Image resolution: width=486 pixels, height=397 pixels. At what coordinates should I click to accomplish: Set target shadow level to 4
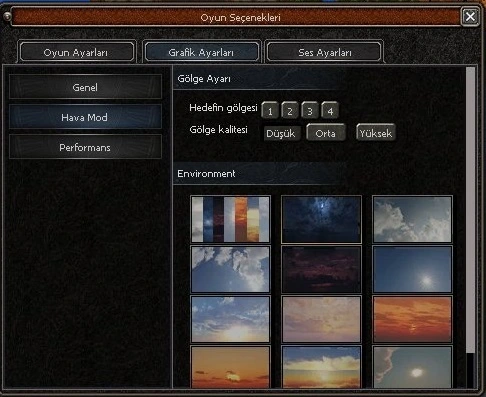coord(330,110)
